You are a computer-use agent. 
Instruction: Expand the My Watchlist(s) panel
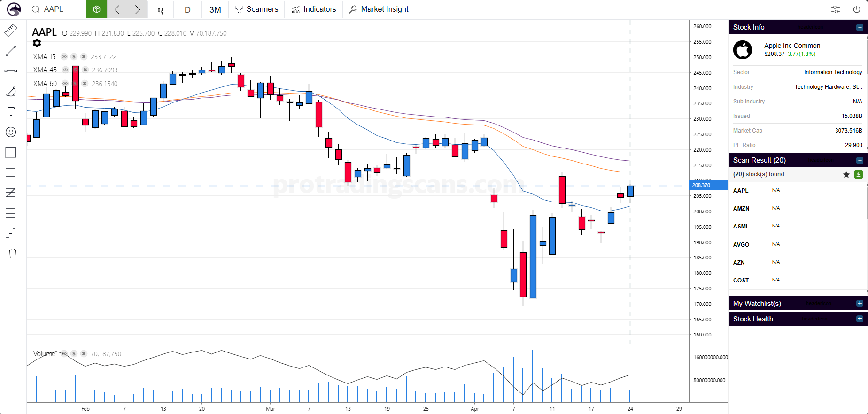(x=860, y=304)
